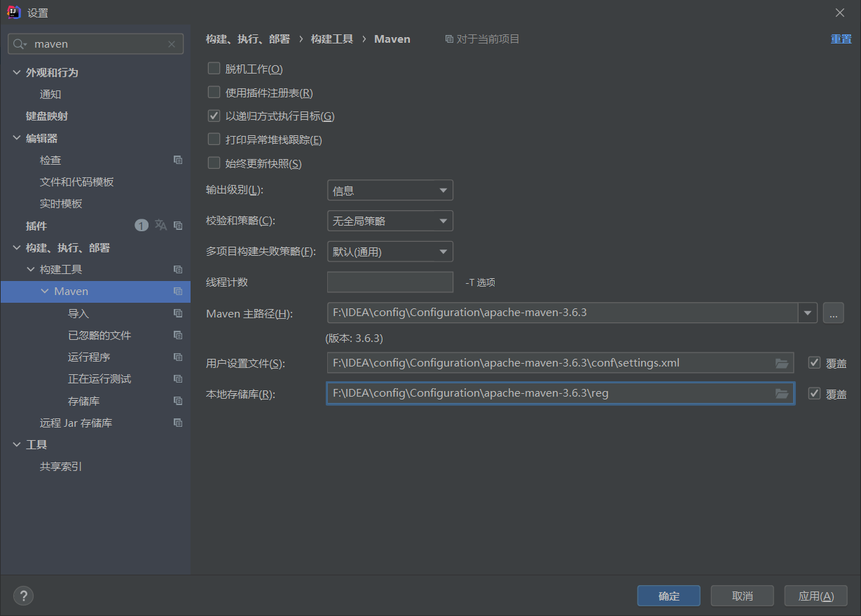
Task: Click the 确定 button
Action: tap(669, 596)
